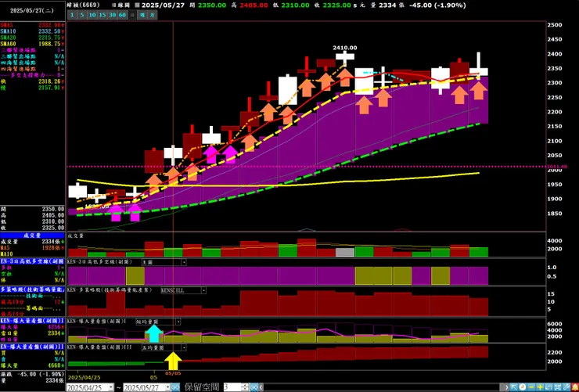The width and height of the screenshot is (579, 392).
Task: Click the 2025/04/25 label on the time axis
Action: (x=83, y=378)
